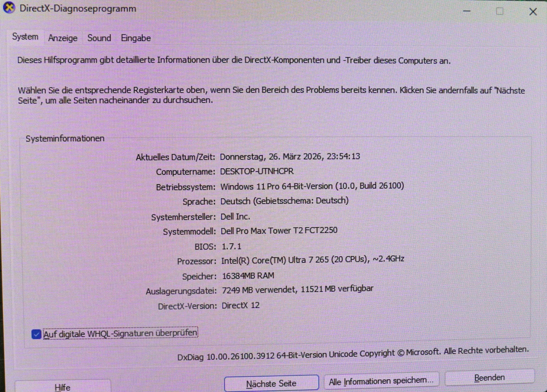547x392 pixels.
Task: Click the Auslagerungsdatei label
Action: tap(181, 291)
